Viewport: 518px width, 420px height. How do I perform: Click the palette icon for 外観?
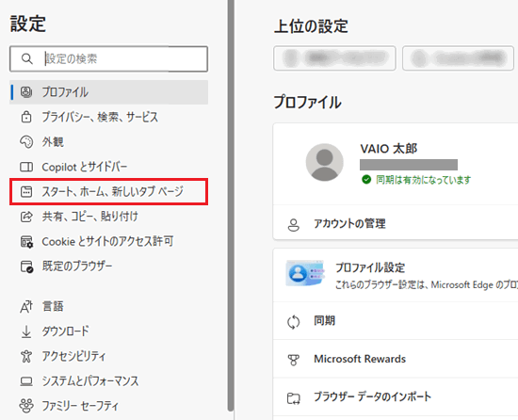coord(26,142)
